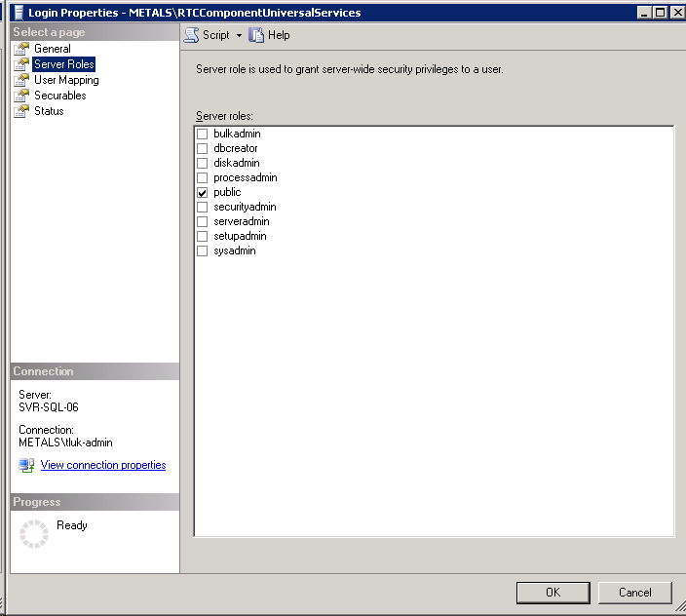Minimize the Login Properties window
This screenshot has height=616, width=686.
644,13
